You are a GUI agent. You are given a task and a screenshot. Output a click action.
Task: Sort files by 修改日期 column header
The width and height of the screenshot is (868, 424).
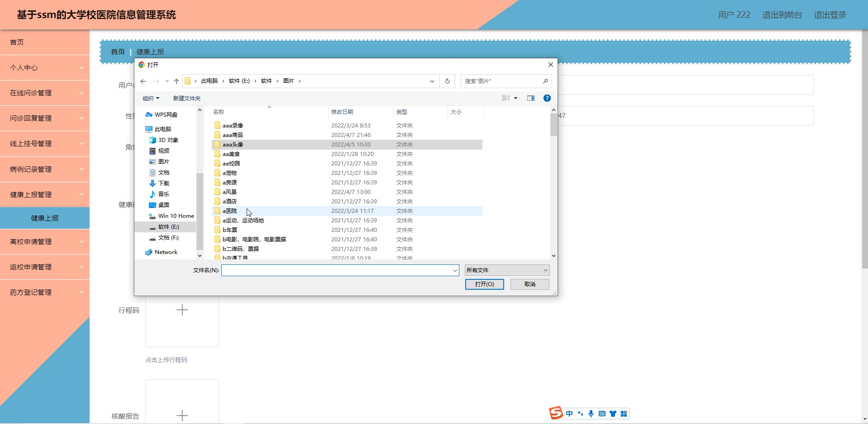click(361, 112)
